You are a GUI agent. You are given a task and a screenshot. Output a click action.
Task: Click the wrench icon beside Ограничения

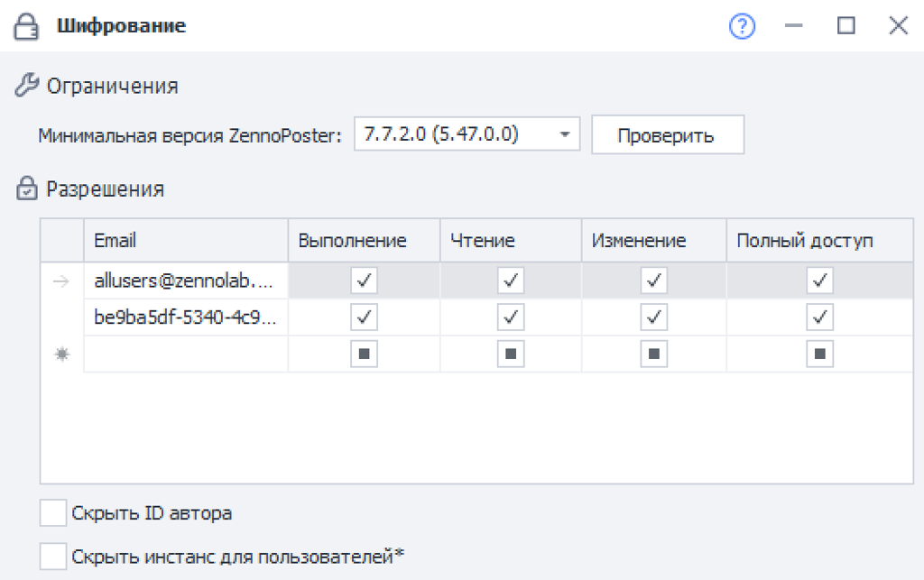coord(27,87)
